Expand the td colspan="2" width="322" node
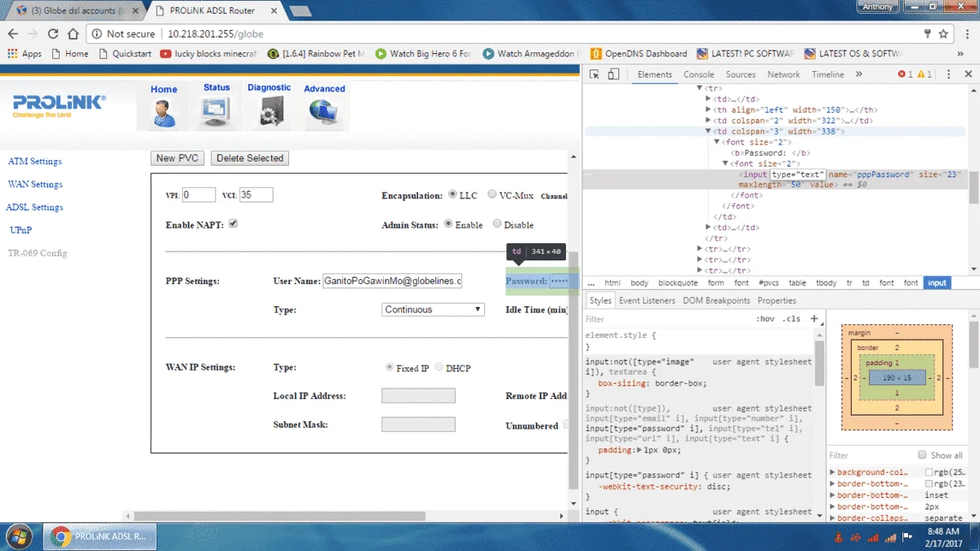This screenshot has height=551, width=980. click(x=709, y=121)
